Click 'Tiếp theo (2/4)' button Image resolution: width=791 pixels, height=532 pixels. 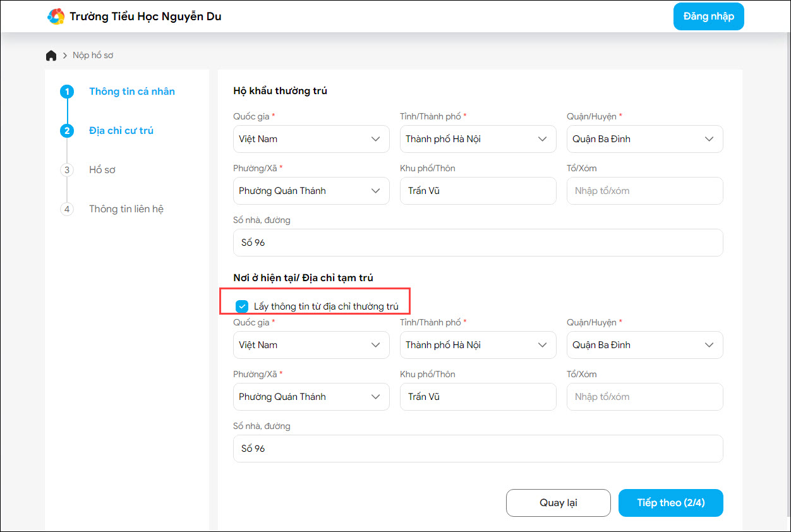[670, 503]
